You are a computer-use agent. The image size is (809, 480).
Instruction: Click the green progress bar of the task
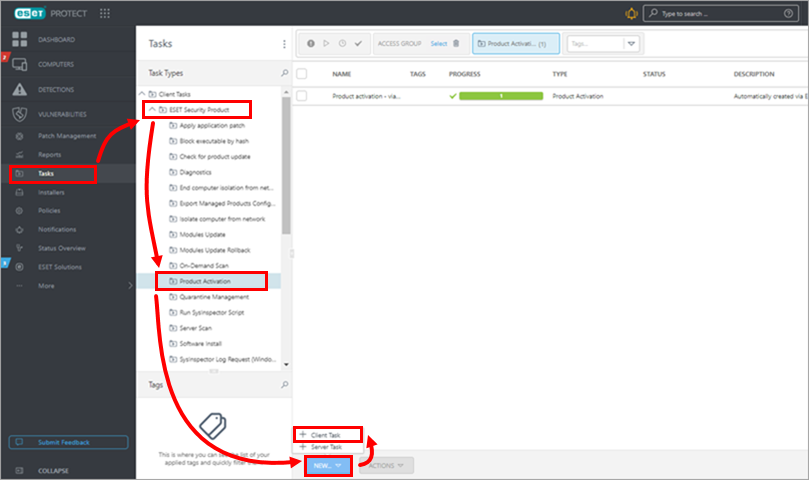tap(500, 96)
